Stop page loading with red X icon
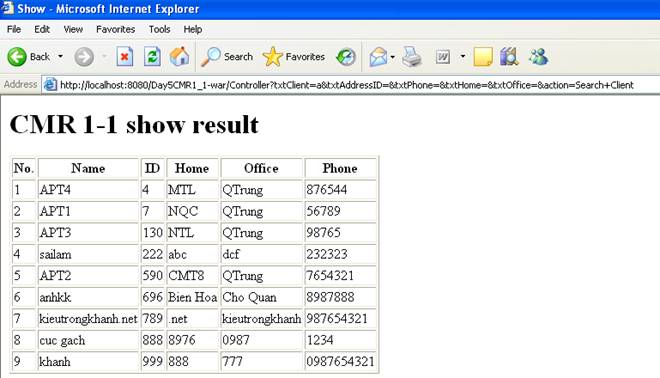 (x=125, y=57)
